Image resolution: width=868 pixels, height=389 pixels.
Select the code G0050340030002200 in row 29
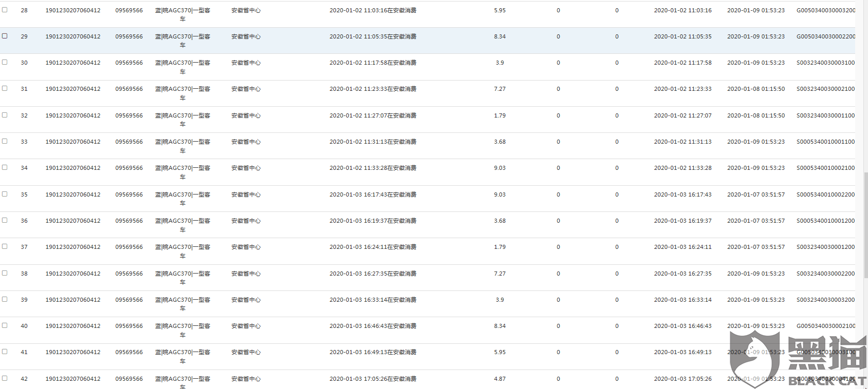826,36
